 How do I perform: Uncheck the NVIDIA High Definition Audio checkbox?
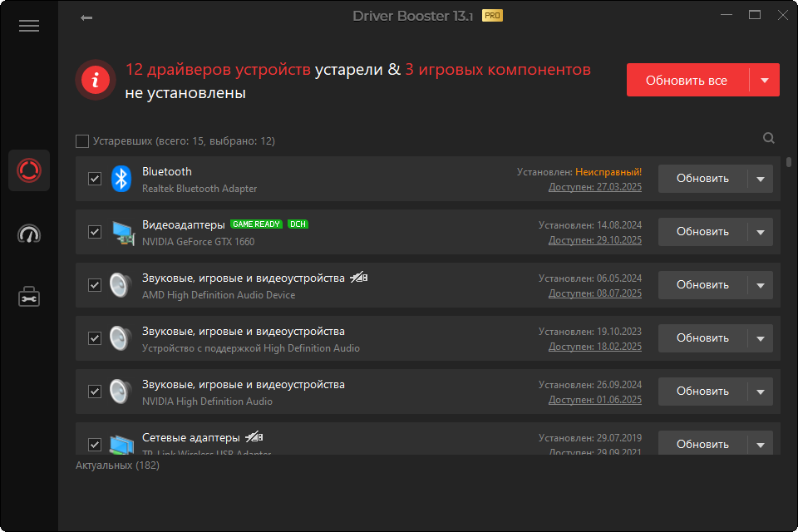pos(94,391)
